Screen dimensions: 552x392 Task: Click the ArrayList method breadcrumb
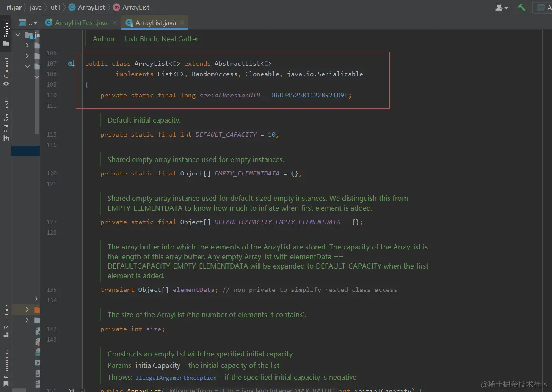pos(131,7)
